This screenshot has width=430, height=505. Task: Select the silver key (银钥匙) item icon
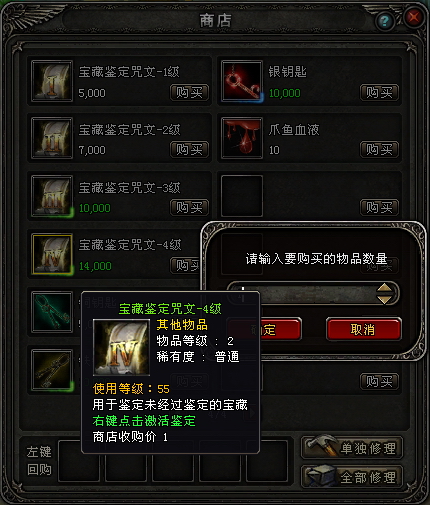tap(242, 81)
